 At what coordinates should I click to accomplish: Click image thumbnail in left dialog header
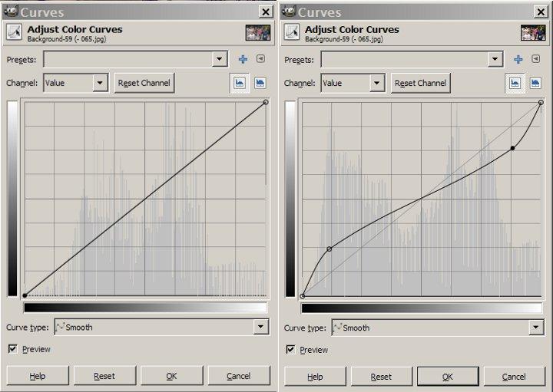tap(258, 33)
